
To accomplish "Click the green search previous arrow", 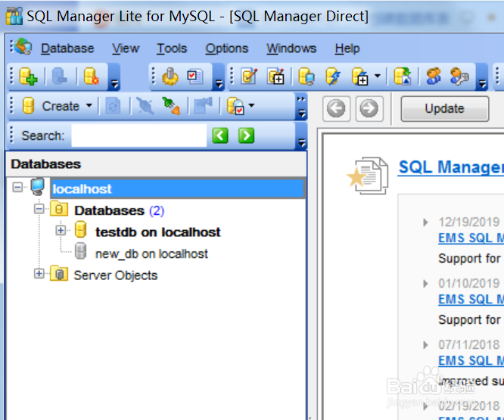I will (220, 135).
